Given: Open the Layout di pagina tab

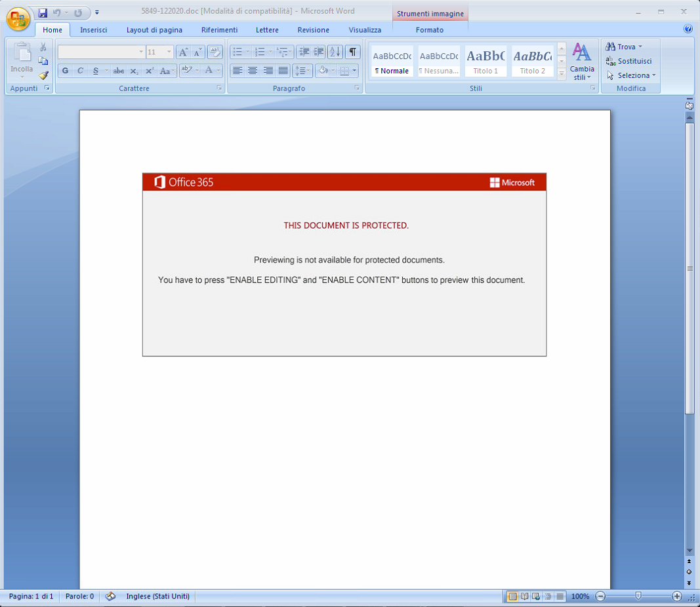Looking at the screenshot, I should click(154, 30).
